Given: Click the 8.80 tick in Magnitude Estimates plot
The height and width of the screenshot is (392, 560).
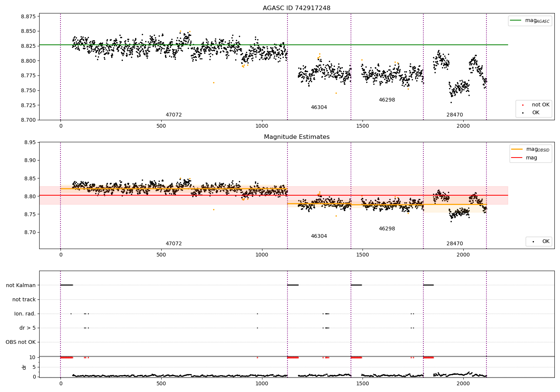Looking at the screenshot, I should 30,196.
